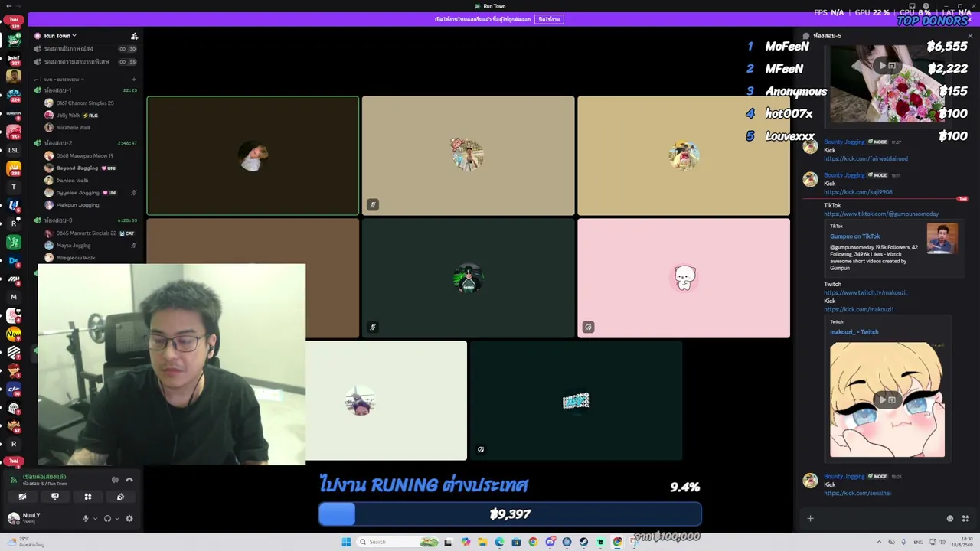This screenshot has width=980, height=551.
Task: Open user settings gear
Action: 129,518
